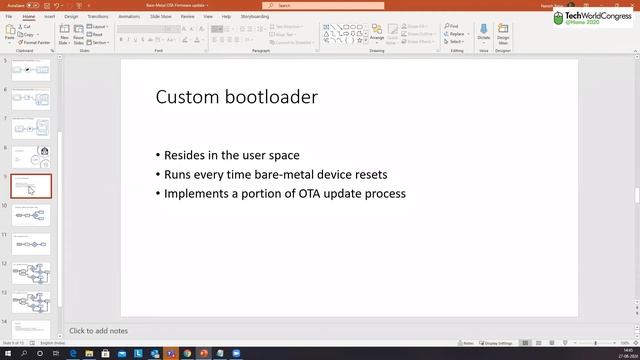Switch to the Animations tab
640x360 pixels.
click(129, 16)
